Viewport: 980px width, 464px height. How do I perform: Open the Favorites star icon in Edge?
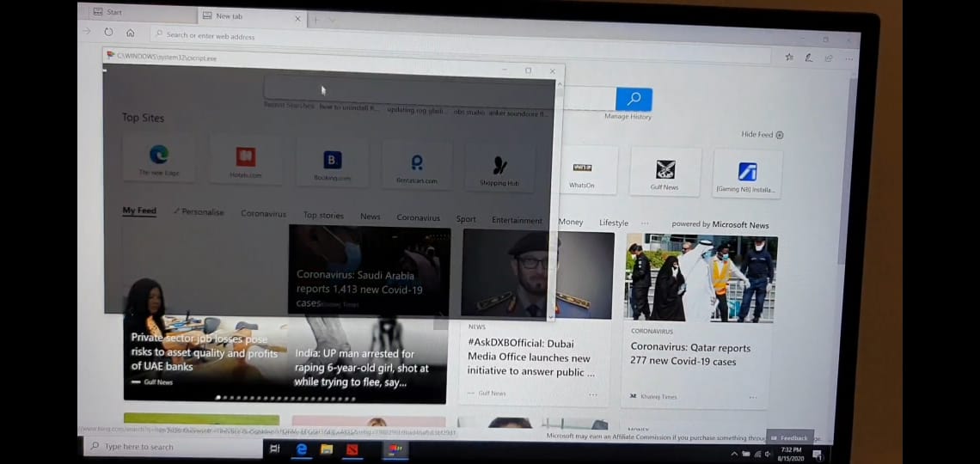tap(789, 57)
